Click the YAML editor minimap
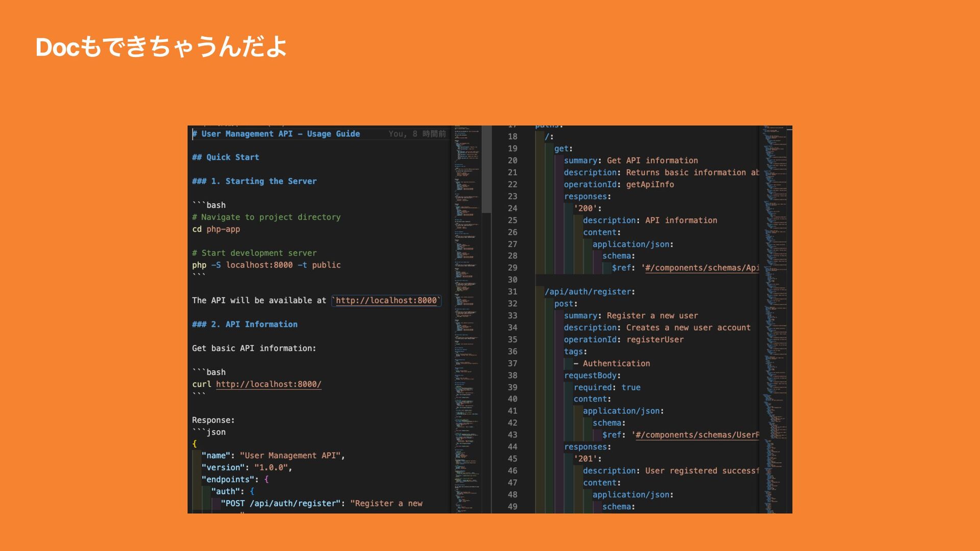Screen dimensions: 980x551 point(775,319)
